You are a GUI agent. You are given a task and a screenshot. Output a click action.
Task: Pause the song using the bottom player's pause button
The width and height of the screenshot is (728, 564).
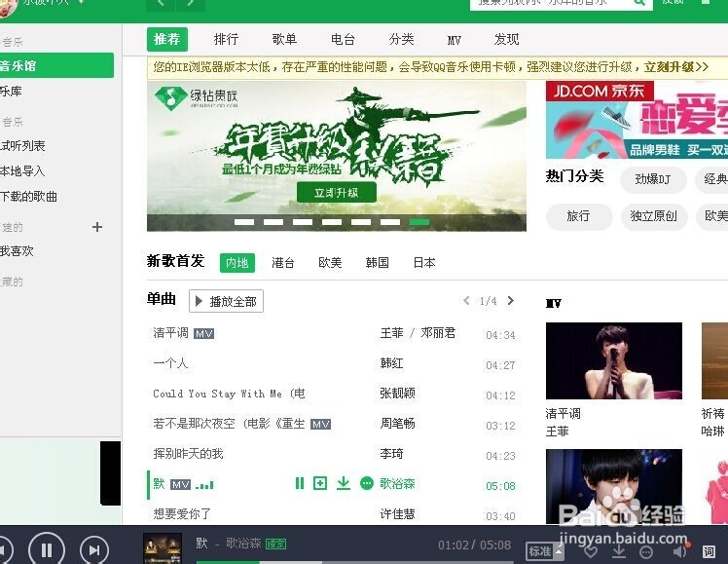47,550
